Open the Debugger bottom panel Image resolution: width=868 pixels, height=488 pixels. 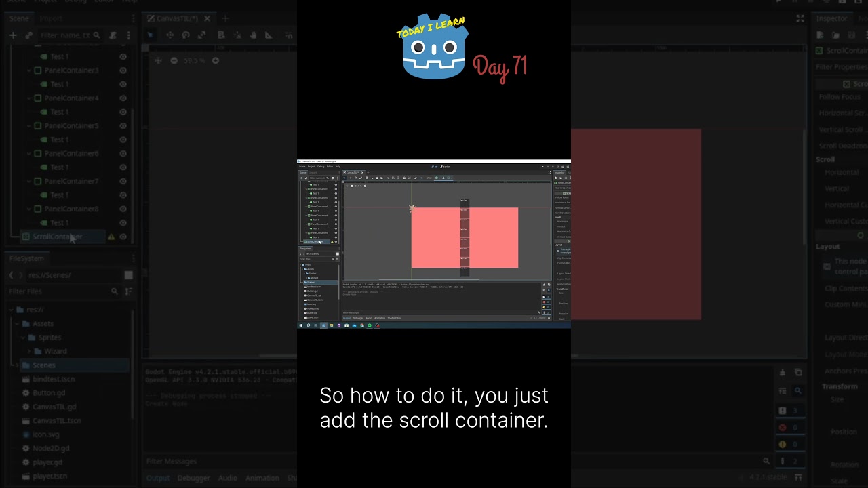pyautogui.click(x=193, y=478)
